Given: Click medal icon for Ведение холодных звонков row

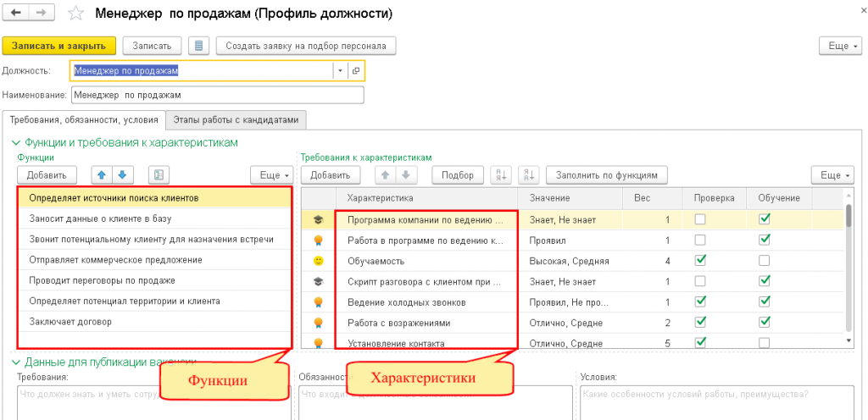Looking at the screenshot, I should [319, 301].
